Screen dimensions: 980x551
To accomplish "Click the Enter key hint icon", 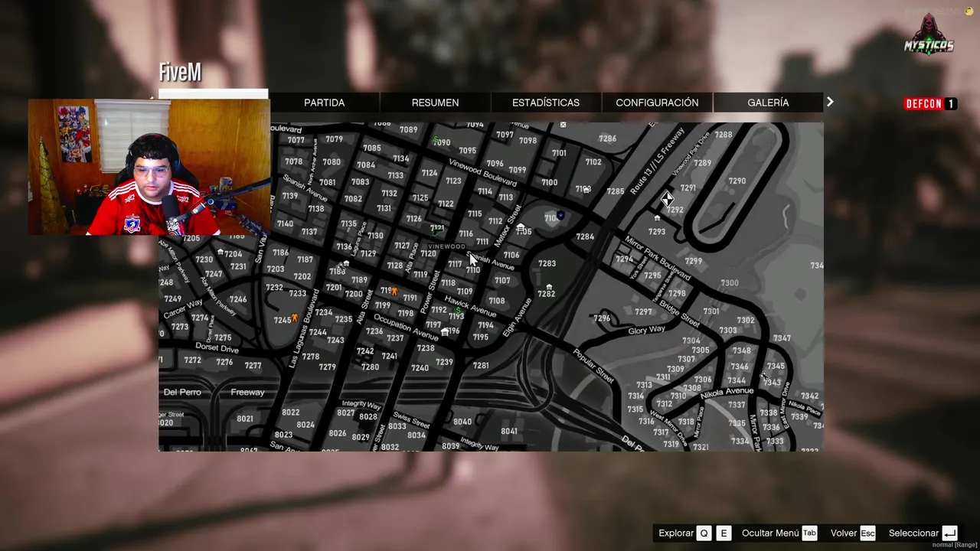I will point(950,533).
